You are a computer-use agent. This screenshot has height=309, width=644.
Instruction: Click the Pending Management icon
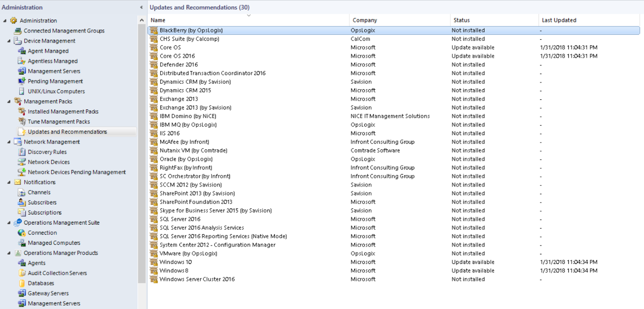(x=22, y=81)
